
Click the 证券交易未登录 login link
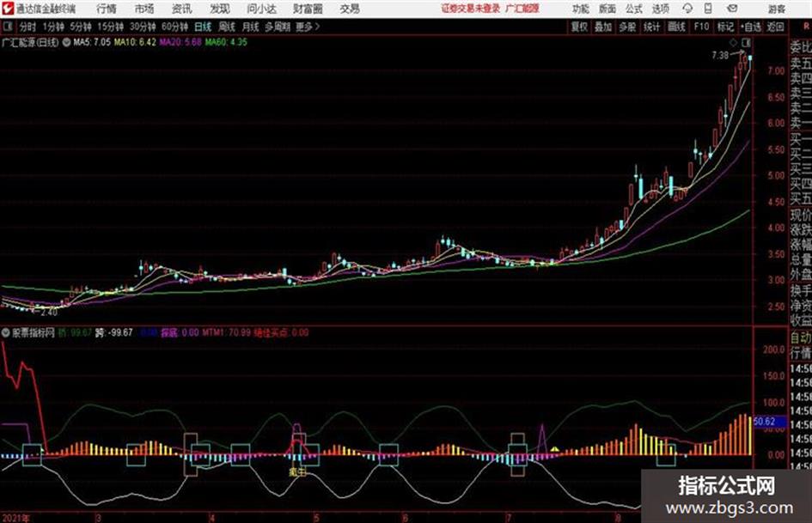pos(470,9)
